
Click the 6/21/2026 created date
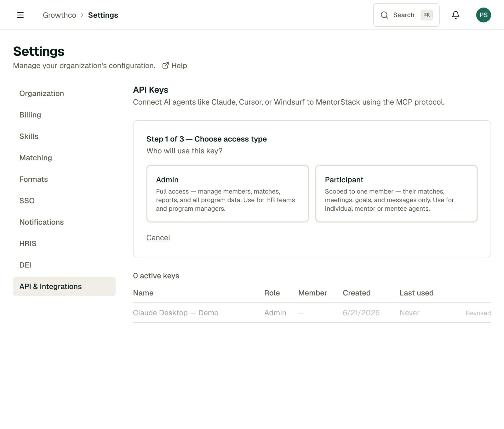[361, 313]
